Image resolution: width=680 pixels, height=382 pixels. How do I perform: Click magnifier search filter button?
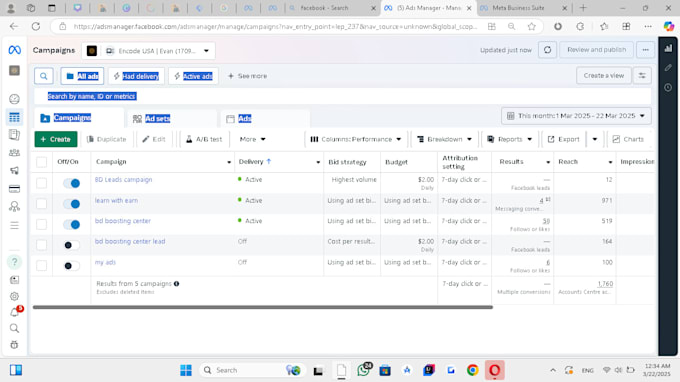click(44, 76)
